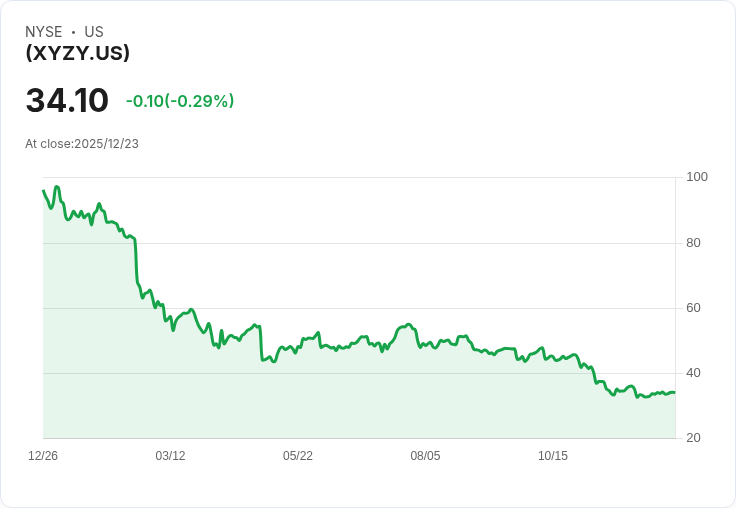Click the At close 2025/12/23 timestamp
Screen dimensions: 736x508
pos(82,144)
